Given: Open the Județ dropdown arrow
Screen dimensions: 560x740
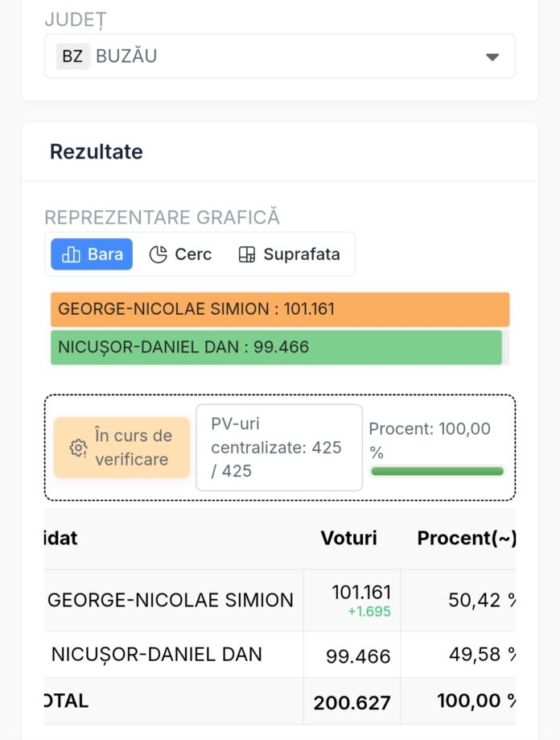Looking at the screenshot, I should point(492,57).
